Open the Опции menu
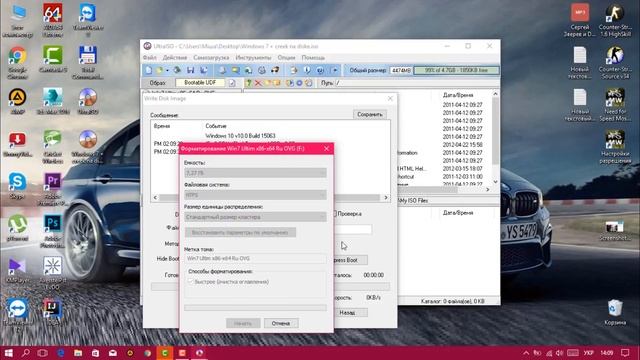640x360 pixels. coord(286,58)
